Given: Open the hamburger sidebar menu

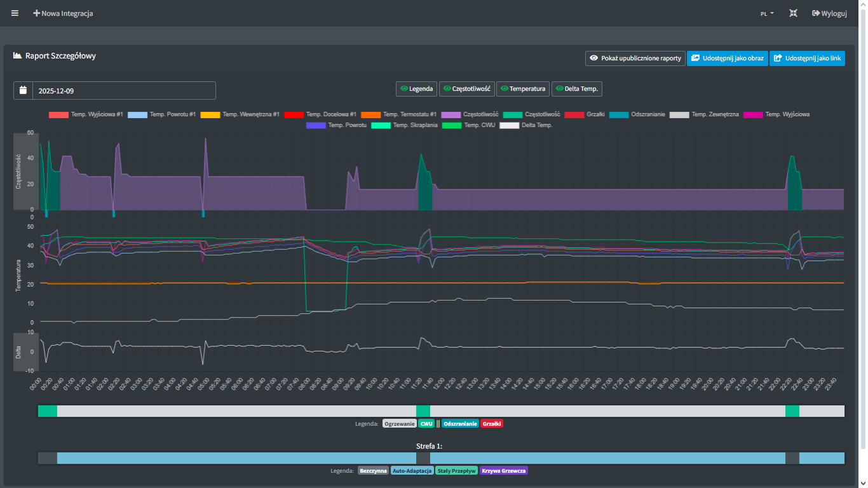Looking at the screenshot, I should tap(15, 13).
